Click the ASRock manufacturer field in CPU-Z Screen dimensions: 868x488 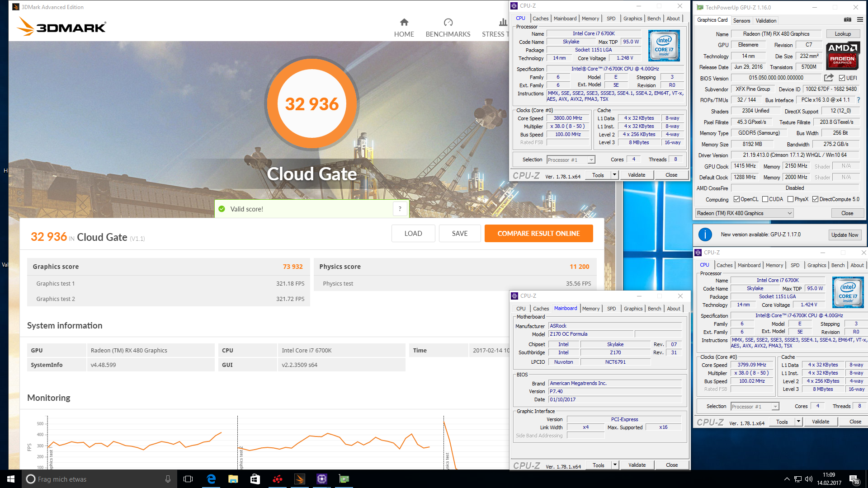coord(615,326)
